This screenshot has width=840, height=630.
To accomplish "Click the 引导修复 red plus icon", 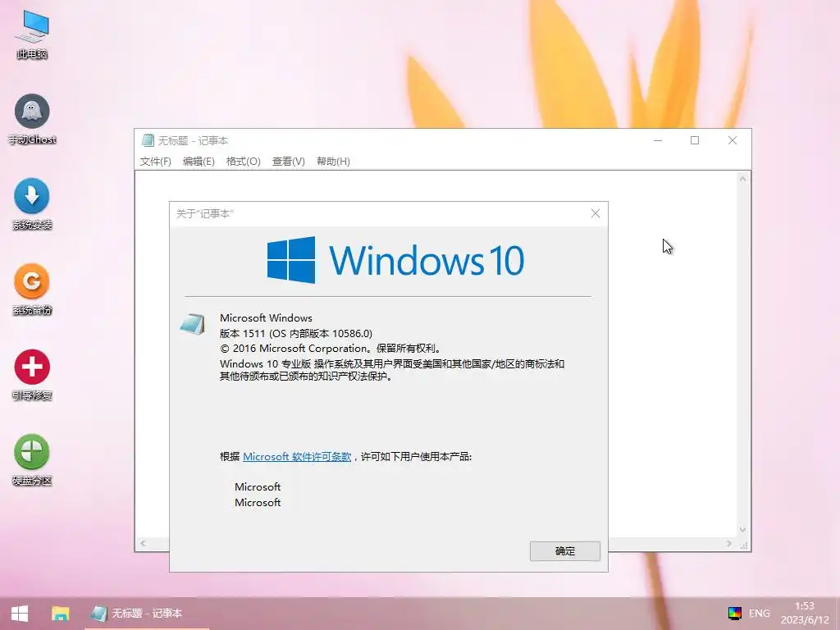I will pyautogui.click(x=32, y=375).
